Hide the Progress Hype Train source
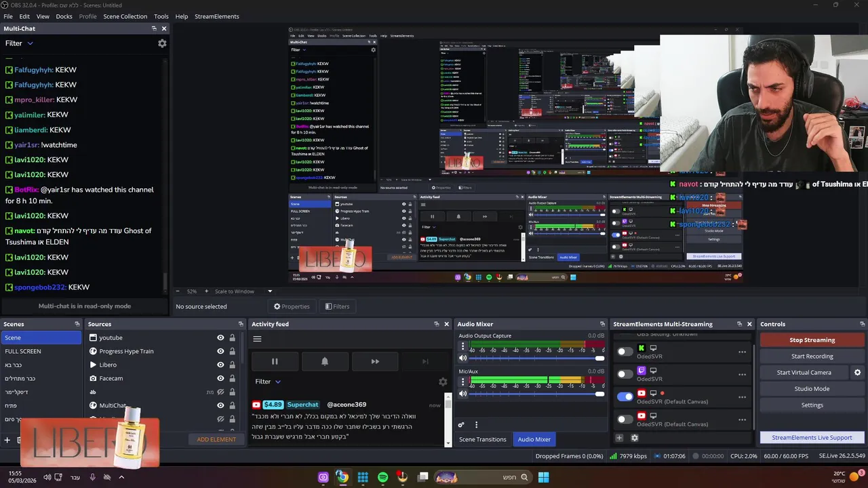The image size is (868, 488). pos(220,351)
